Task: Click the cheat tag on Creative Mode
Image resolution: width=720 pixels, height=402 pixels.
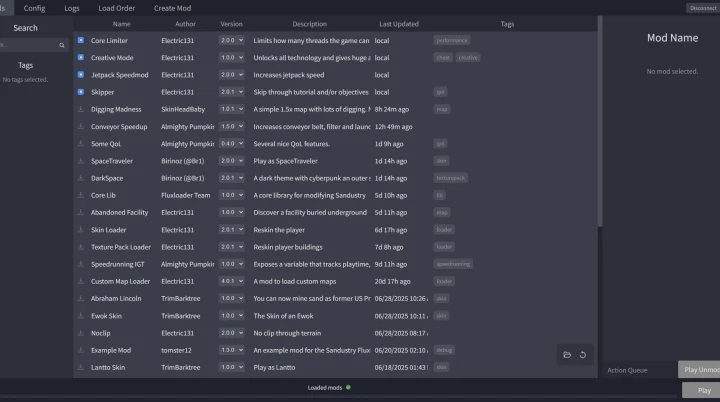Action: click(443, 57)
